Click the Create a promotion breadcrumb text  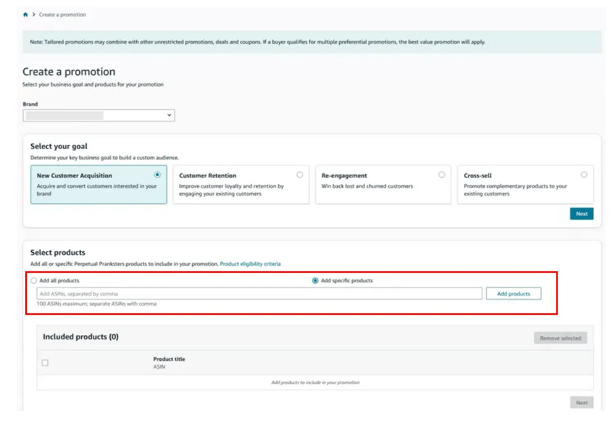click(63, 15)
